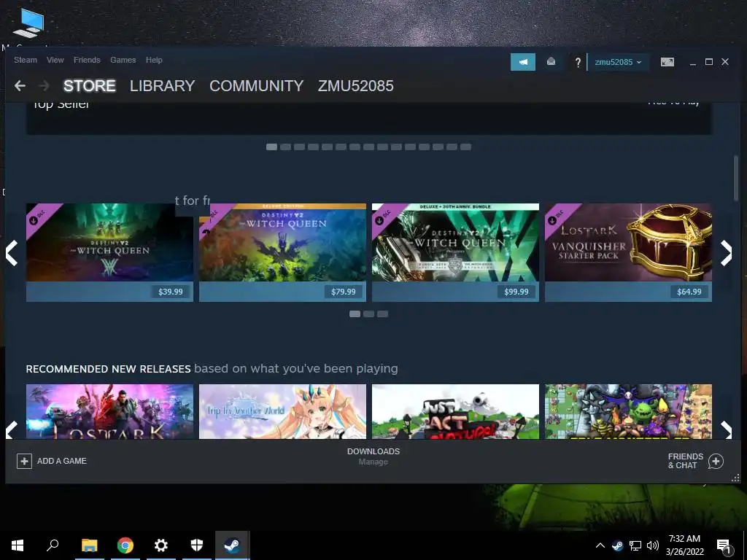
Task: Open Witch Queen Deluxe Edition thumbnail
Action: click(x=282, y=242)
